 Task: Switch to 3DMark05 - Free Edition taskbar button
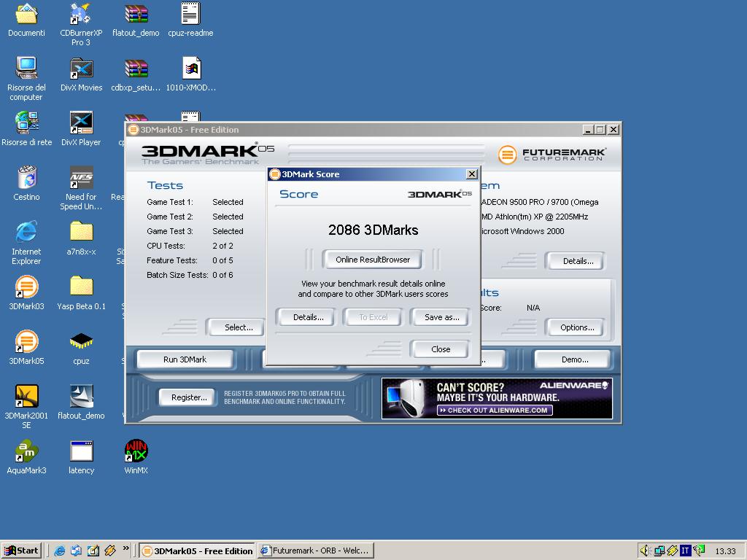pyautogui.click(x=197, y=551)
